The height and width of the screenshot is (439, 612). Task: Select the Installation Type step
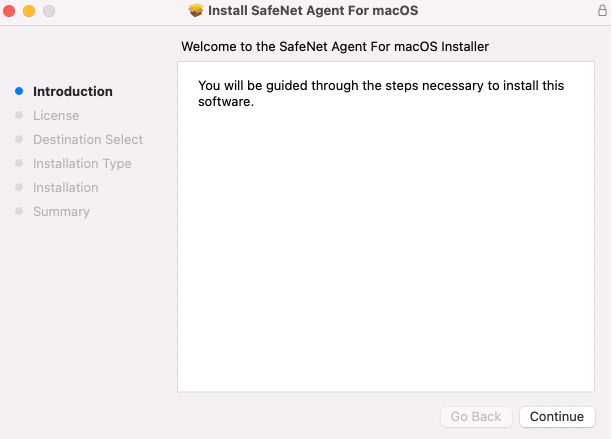82,163
